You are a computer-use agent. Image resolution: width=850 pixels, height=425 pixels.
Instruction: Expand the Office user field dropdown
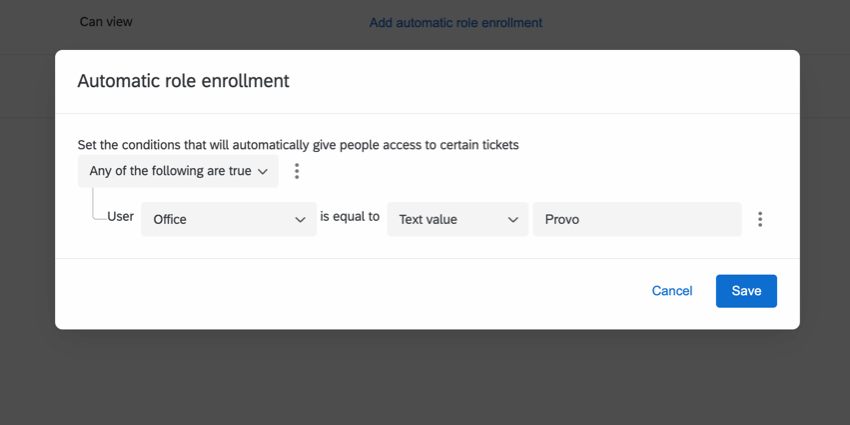point(229,219)
